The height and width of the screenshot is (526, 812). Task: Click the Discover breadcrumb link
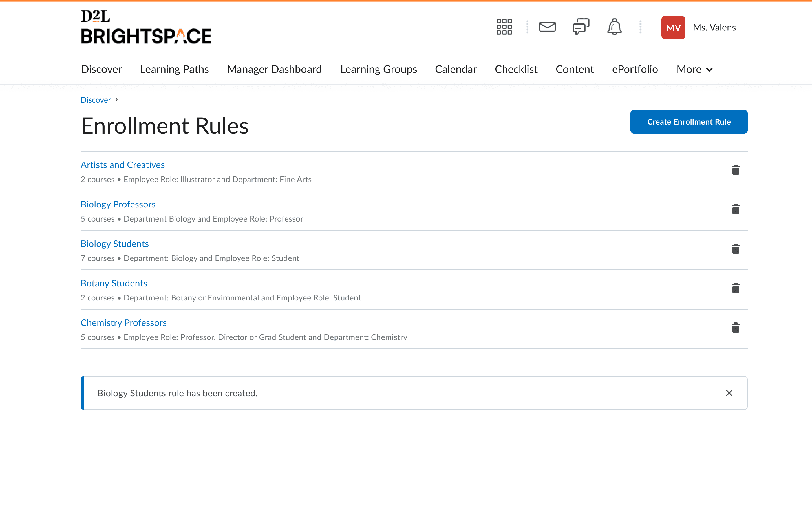click(x=96, y=100)
